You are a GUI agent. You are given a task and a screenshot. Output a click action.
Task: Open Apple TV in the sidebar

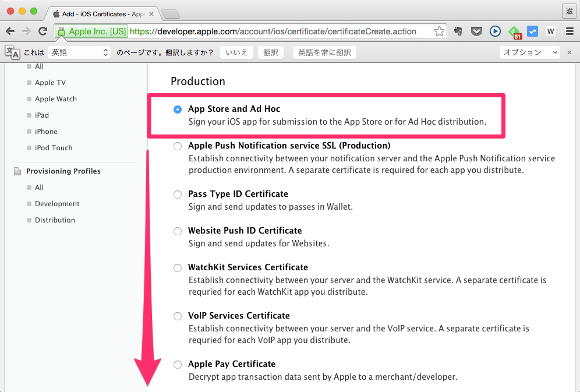pyautogui.click(x=50, y=83)
